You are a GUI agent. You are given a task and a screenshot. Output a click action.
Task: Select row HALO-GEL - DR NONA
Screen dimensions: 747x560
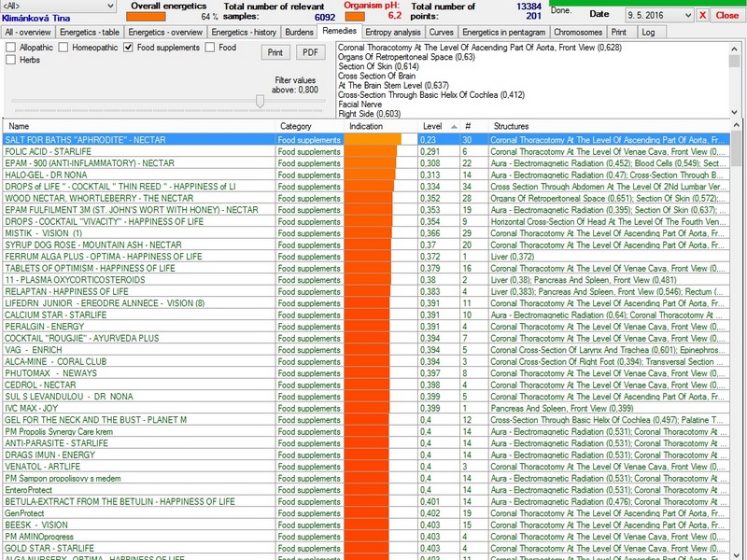(366, 175)
